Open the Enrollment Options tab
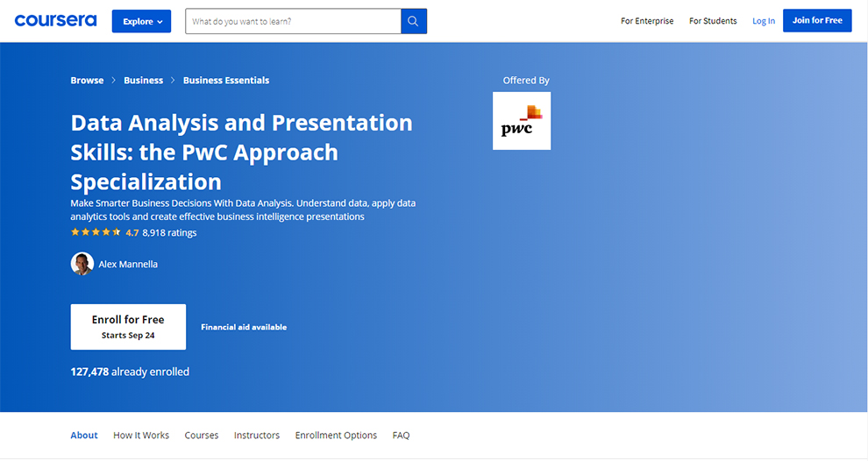 (x=336, y=436)
